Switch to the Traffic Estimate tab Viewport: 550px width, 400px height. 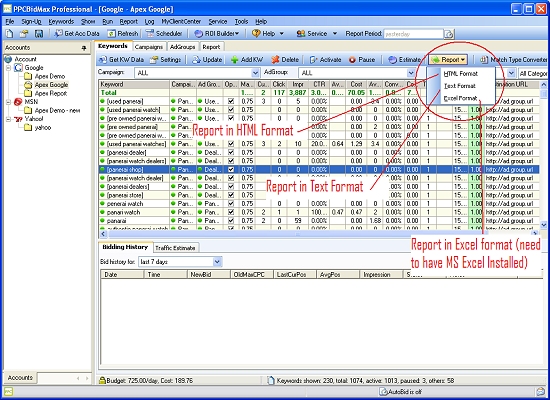(x=175, y=248)
